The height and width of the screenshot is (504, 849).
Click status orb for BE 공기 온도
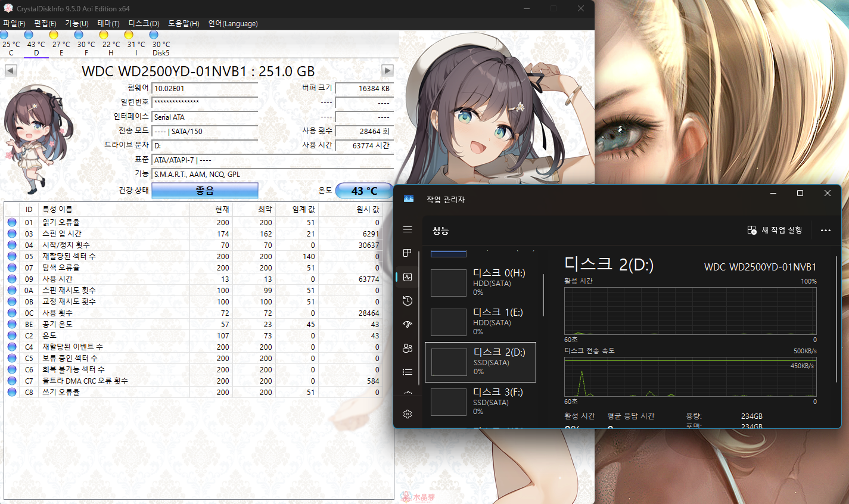12,324
